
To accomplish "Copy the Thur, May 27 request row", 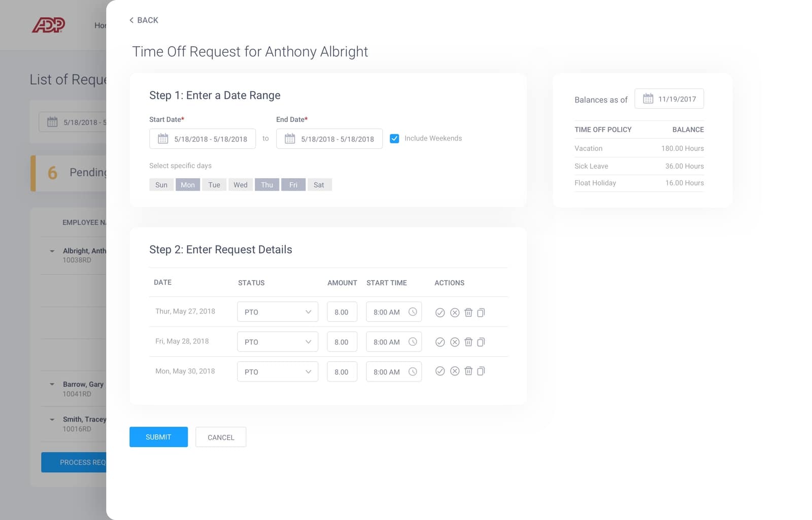I will (x=481, y=313).
